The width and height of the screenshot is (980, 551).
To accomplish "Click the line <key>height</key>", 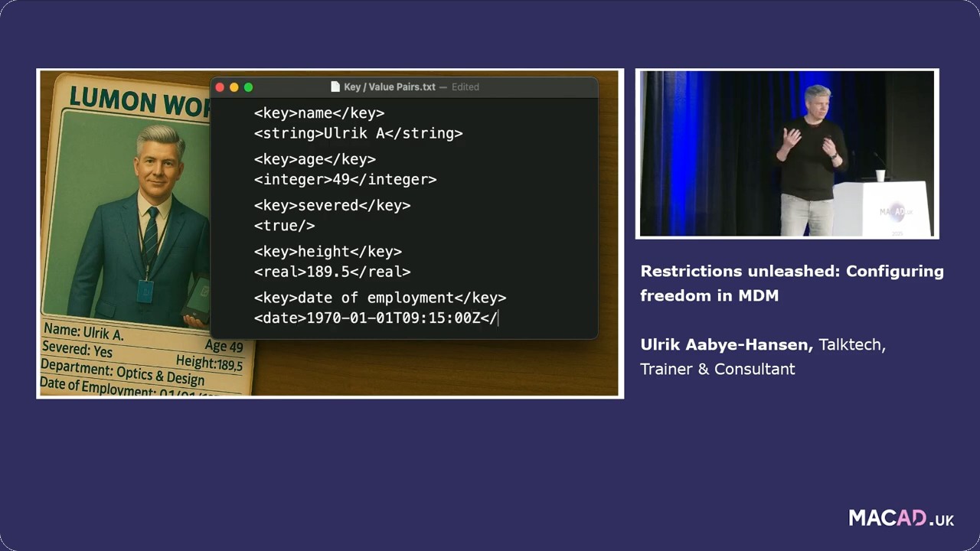I will pos(328,251).
